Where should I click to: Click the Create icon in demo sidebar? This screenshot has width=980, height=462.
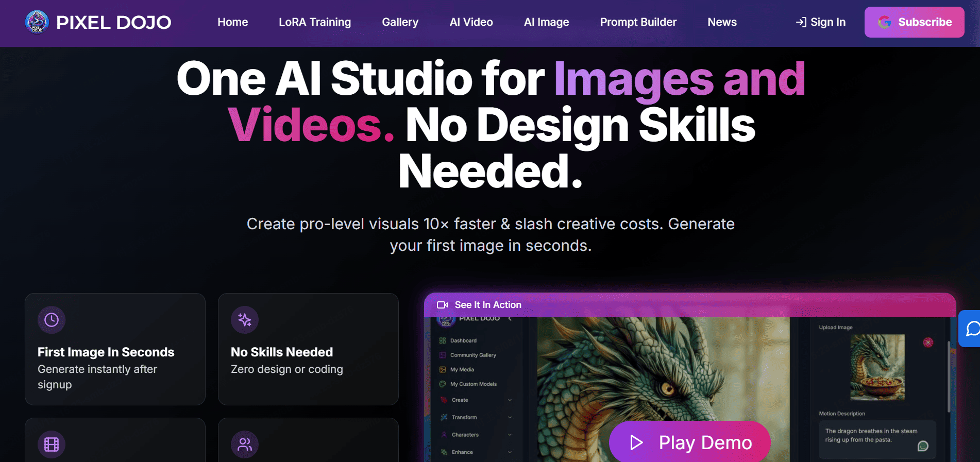click(444, 400)
